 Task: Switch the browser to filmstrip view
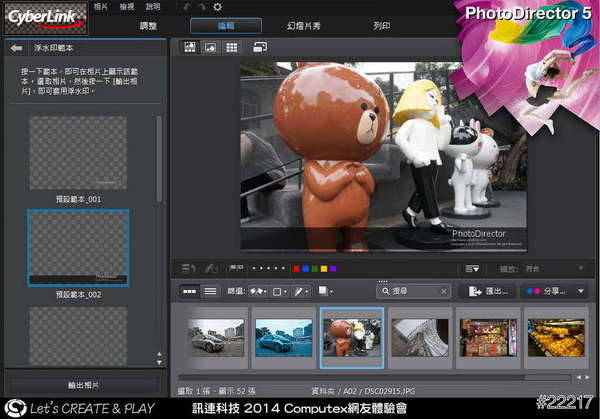tap(189, 291)
